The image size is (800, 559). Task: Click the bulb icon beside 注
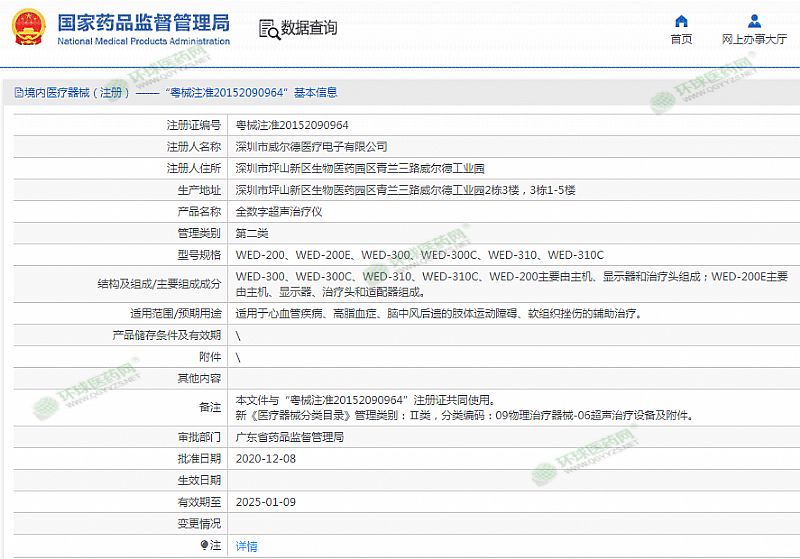(205, 545)
